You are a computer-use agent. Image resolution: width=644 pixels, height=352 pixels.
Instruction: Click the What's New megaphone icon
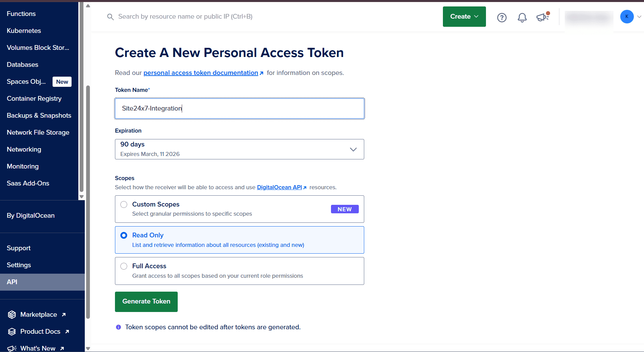[12, 348]
